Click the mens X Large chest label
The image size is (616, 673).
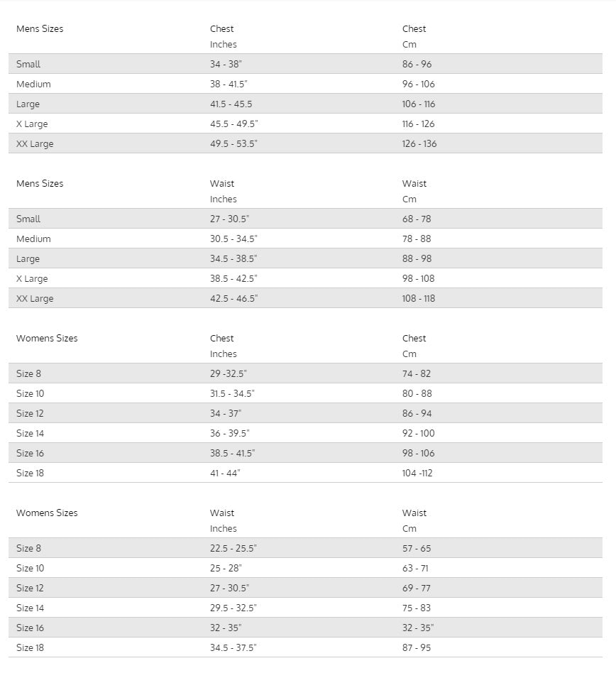click(x=32, y=124)
